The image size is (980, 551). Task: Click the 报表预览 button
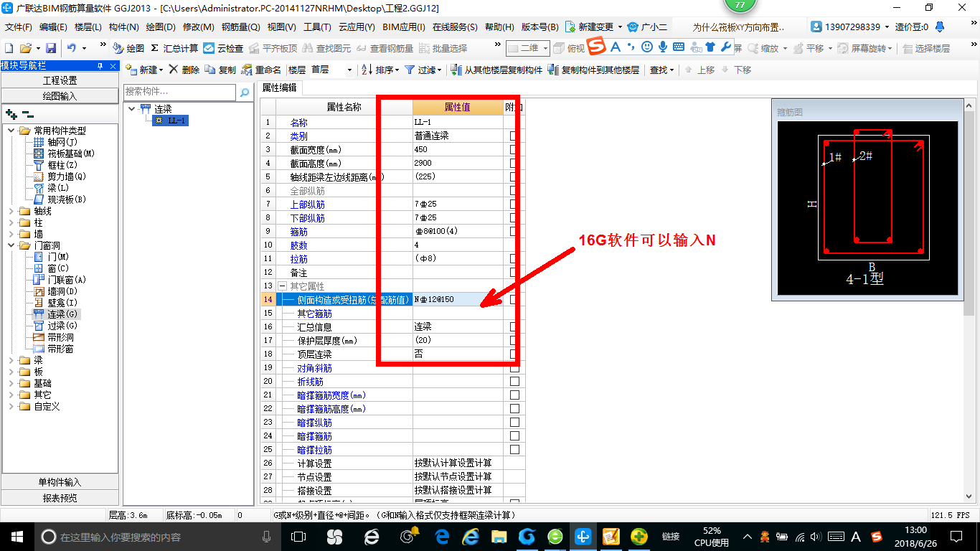(x=60, y=498)
